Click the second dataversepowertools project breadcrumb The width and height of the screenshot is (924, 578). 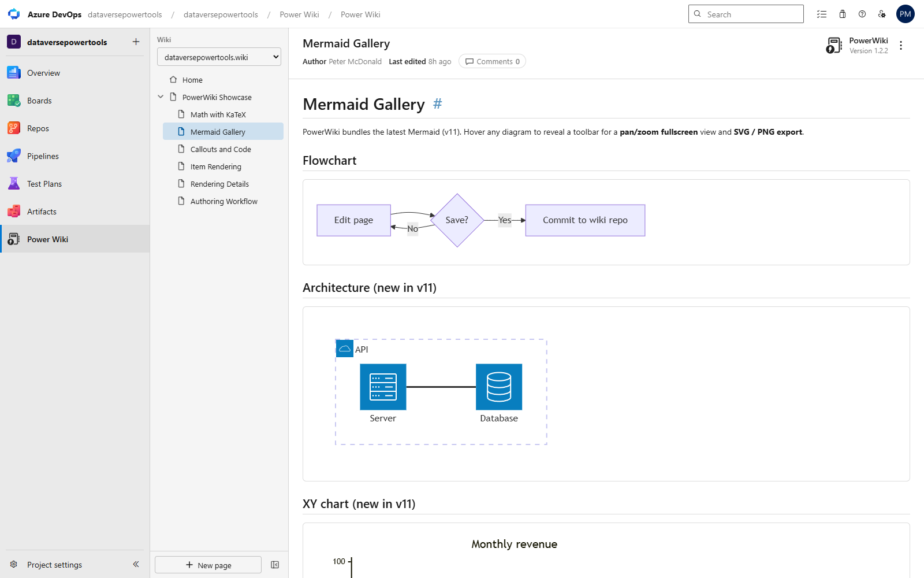pyautogui.click(x=221, y=14)
